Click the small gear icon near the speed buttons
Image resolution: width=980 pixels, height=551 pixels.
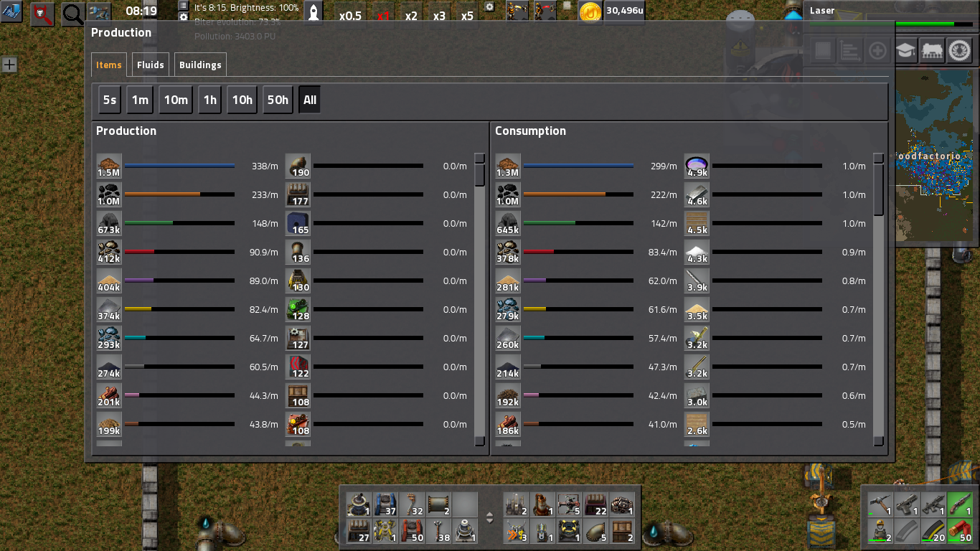pos(490,6)
